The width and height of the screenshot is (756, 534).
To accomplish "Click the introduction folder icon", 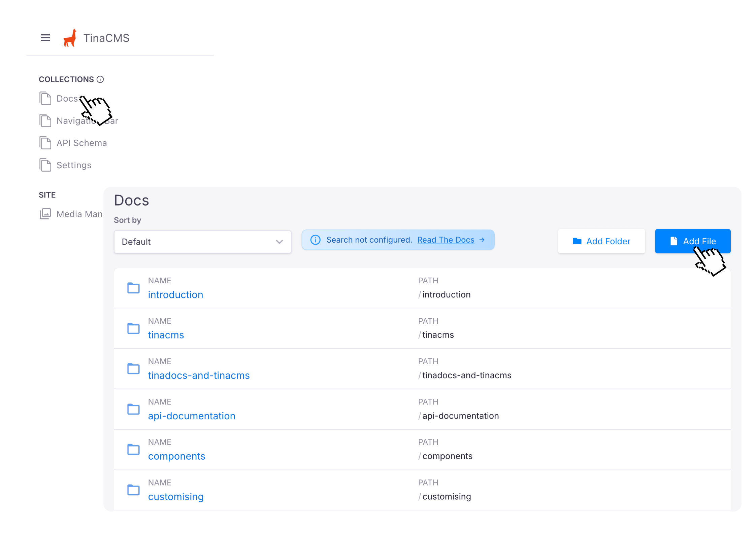I will coord(133,288).
